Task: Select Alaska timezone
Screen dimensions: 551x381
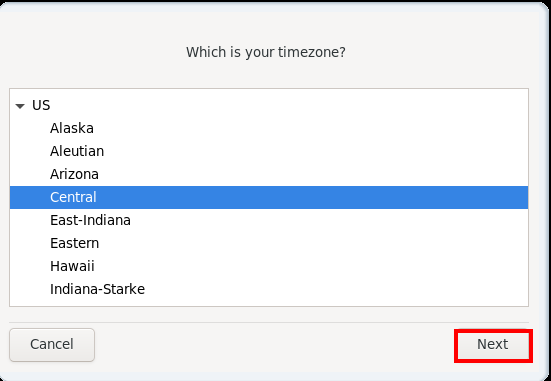Action: [x=72, y=128]
